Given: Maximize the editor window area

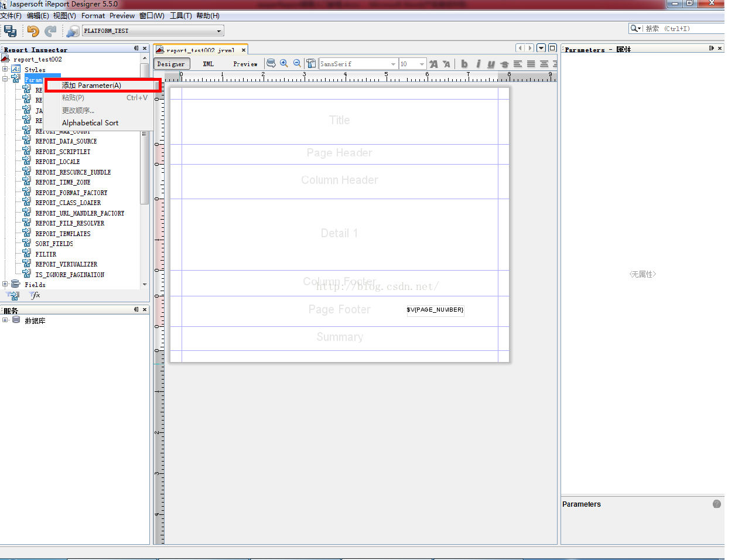Looking at the screenshot, I should tap(552, 48).
